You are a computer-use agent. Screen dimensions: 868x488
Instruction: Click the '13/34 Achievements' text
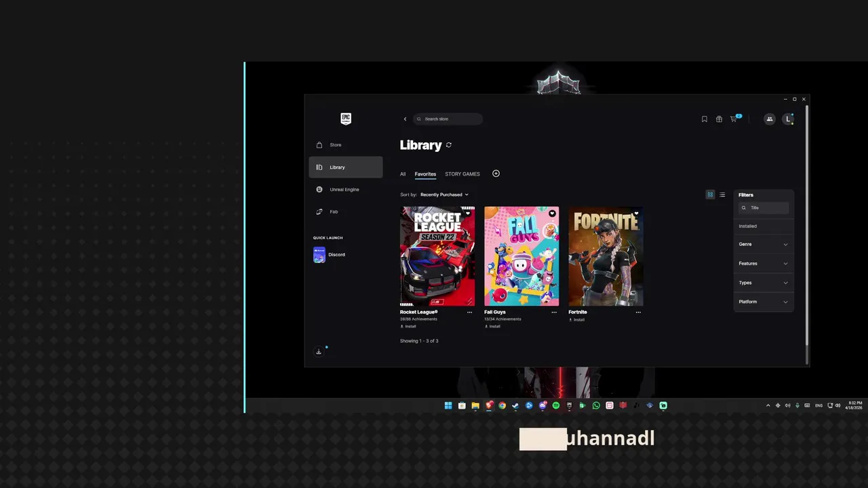(x=502, y=319)
